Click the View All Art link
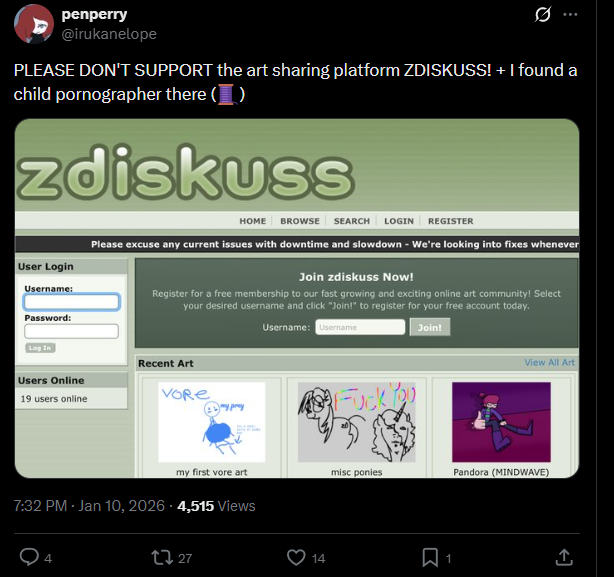Viewport: 614px width, 577px height. coord(549,363)
